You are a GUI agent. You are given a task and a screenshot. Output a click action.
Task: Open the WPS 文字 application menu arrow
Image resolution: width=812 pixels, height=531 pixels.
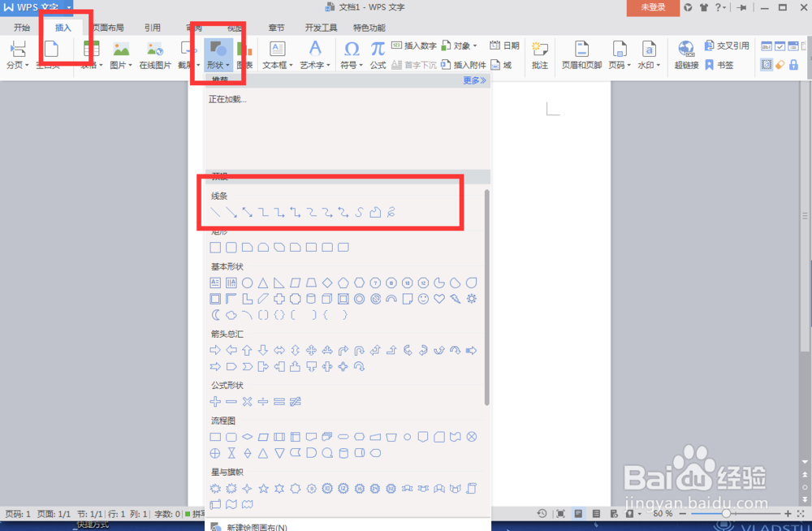tap(68, 7)
